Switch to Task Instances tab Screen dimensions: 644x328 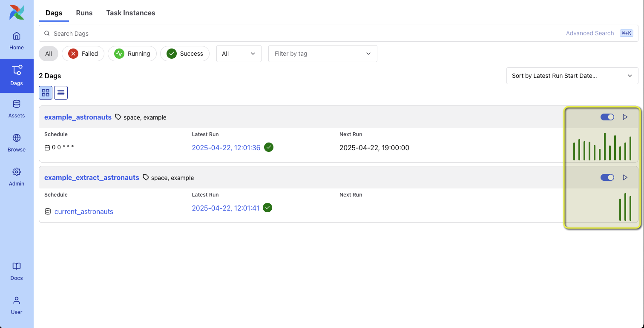131,13
